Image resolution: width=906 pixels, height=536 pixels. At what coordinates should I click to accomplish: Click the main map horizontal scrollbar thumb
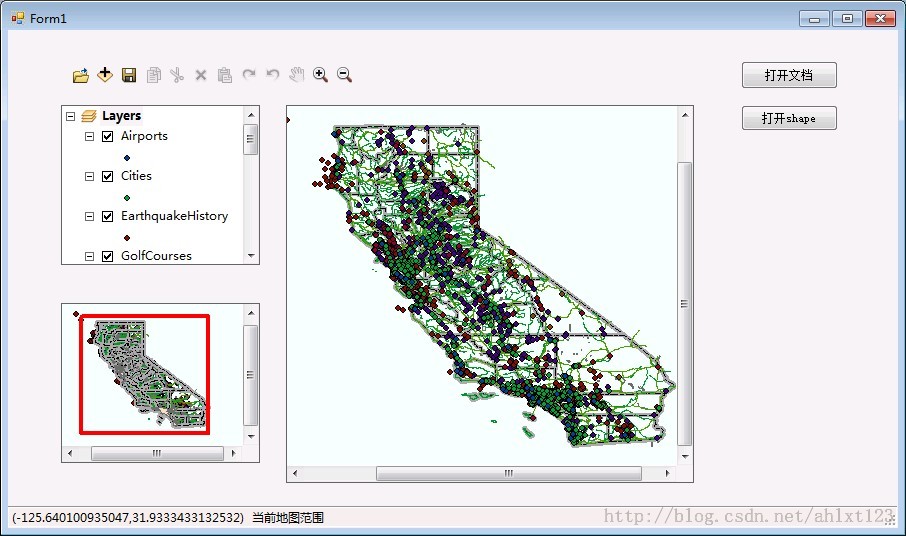click(x=508, y=474)
